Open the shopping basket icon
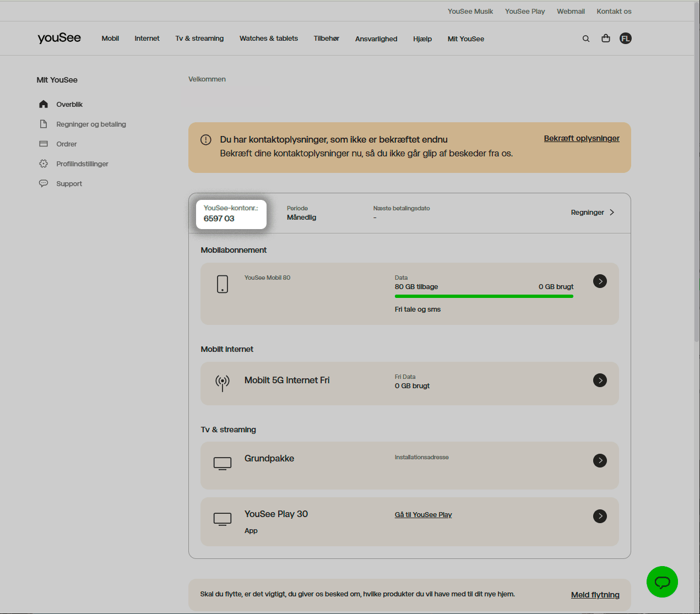Screen dimensions: 700x614 coord(606,39)
